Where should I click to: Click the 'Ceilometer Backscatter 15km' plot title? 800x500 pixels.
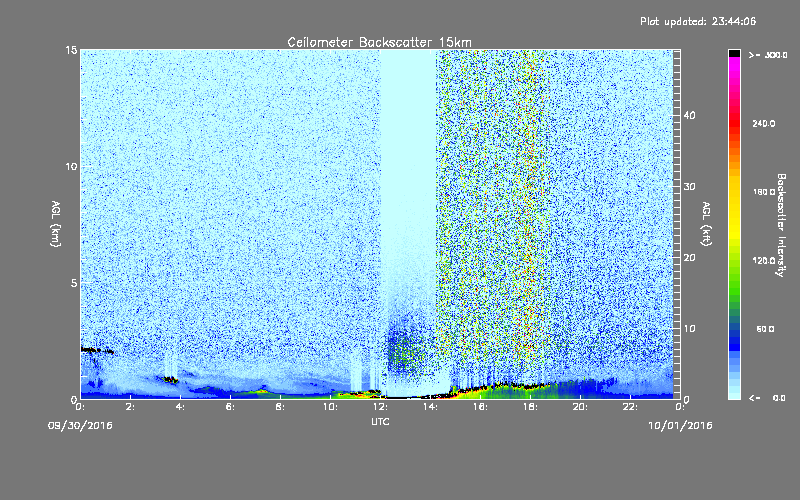[379, 42]
